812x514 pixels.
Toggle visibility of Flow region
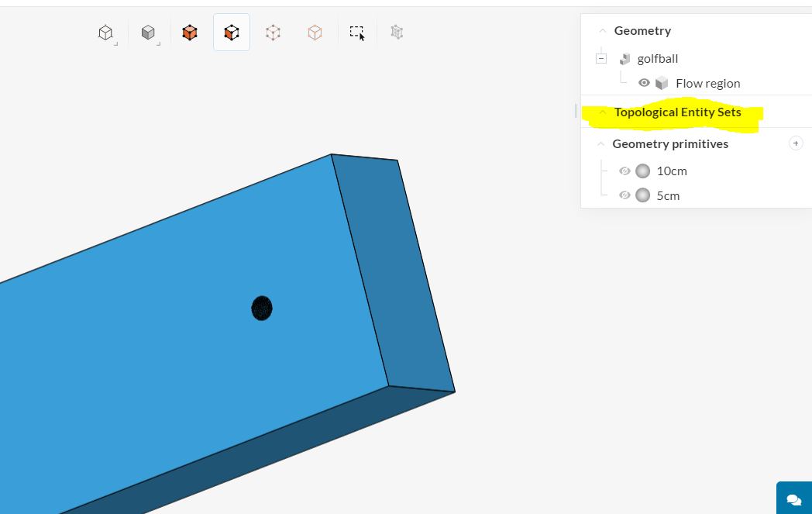click(x=644, y=83)
